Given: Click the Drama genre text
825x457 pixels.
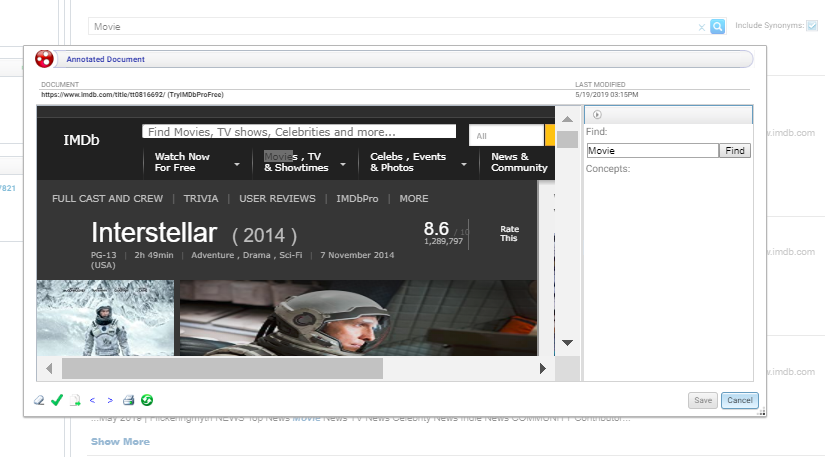Looking at the screenshot, I should tap(257, 255).
